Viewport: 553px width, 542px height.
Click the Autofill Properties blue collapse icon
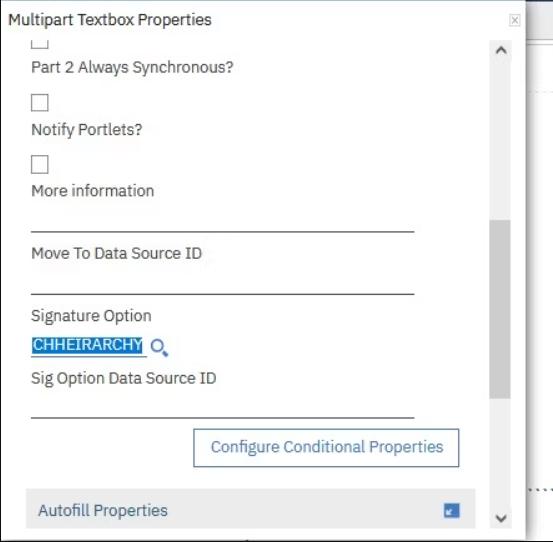[451, 510]
